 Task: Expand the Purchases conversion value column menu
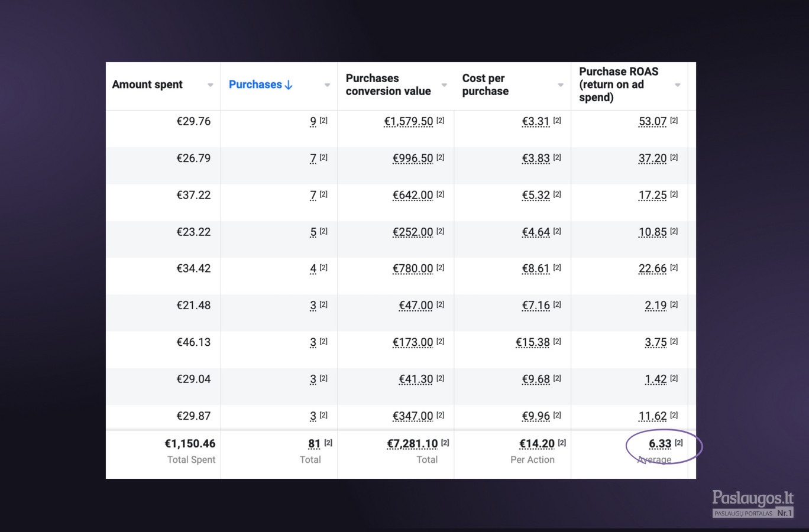coord(444,85)
